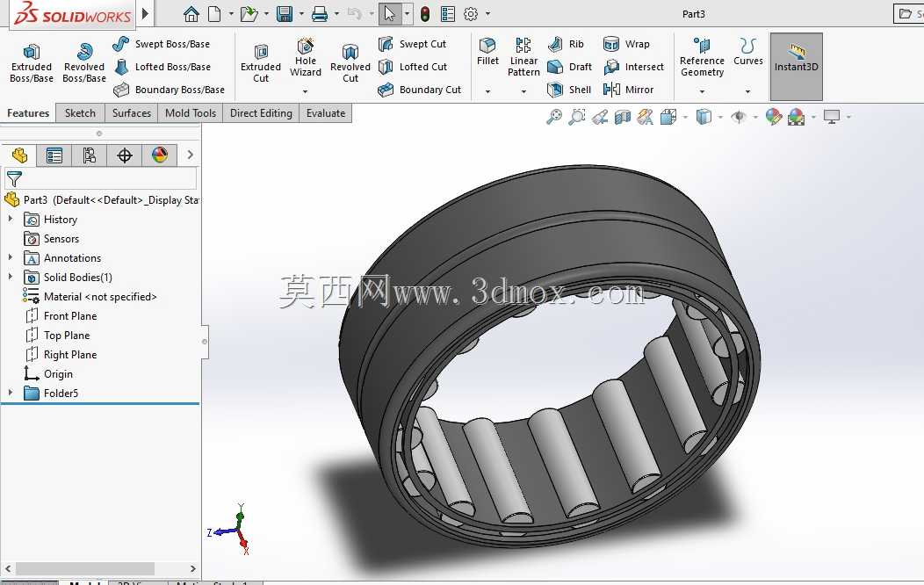This screenshot has height=585, width=924.
Task: Click the Rebuild traffic light icon
Action: click(425, 13)
